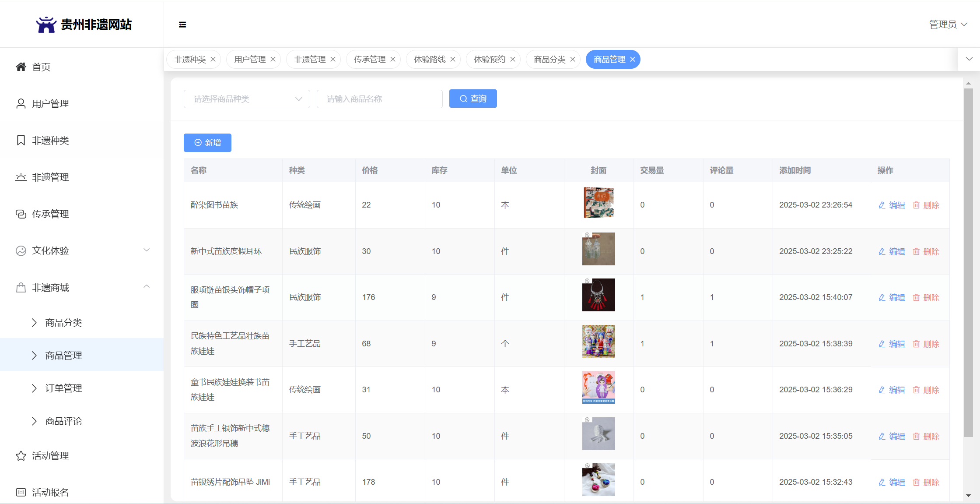This screenshot has width=980, height=504.
Task: Click the star icon beside 活动管理
Action: click(x=21, y=456)
